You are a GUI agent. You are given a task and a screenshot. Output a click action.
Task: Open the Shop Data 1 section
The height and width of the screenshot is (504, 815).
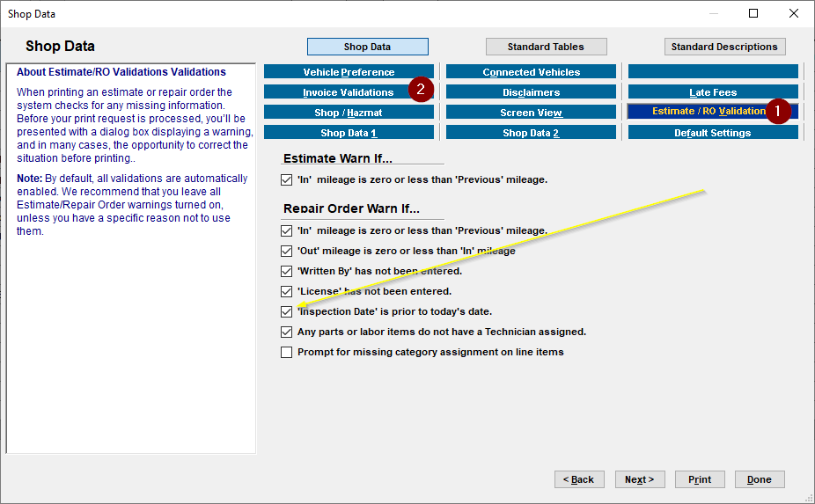(349, 133)
